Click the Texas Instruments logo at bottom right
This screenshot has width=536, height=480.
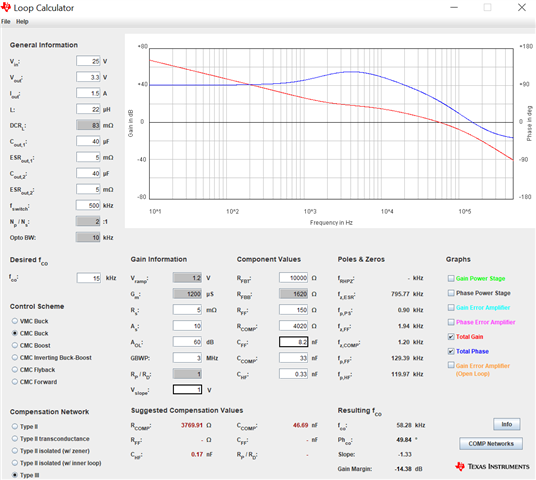pos(492,466)
